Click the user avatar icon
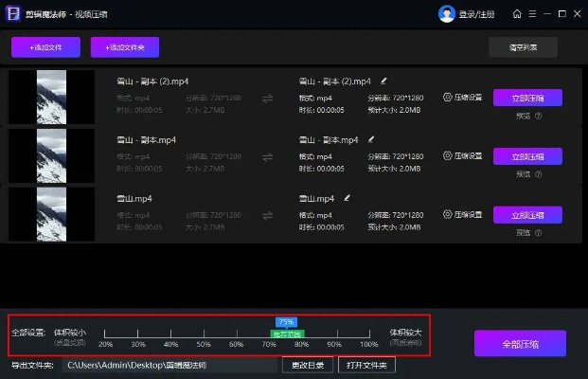 [x=447, y=14]
